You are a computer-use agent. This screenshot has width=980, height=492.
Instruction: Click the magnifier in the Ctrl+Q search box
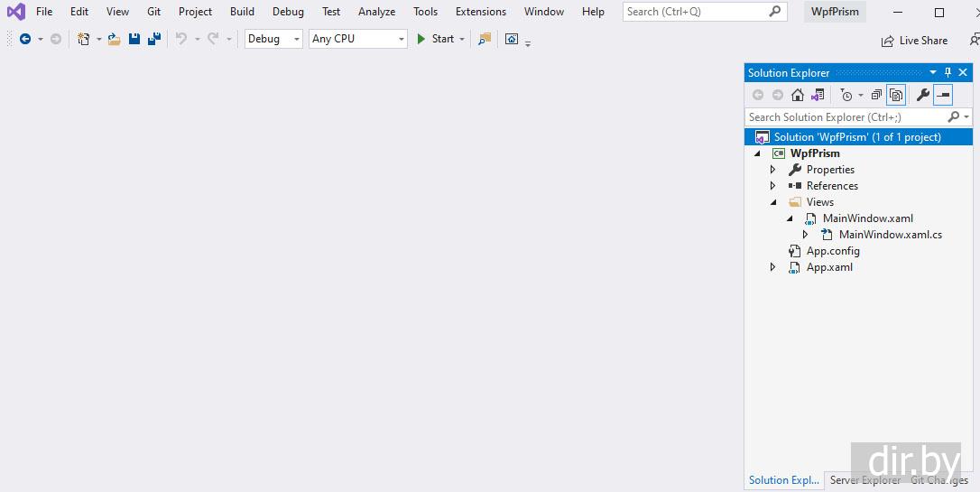coord(774,11)
